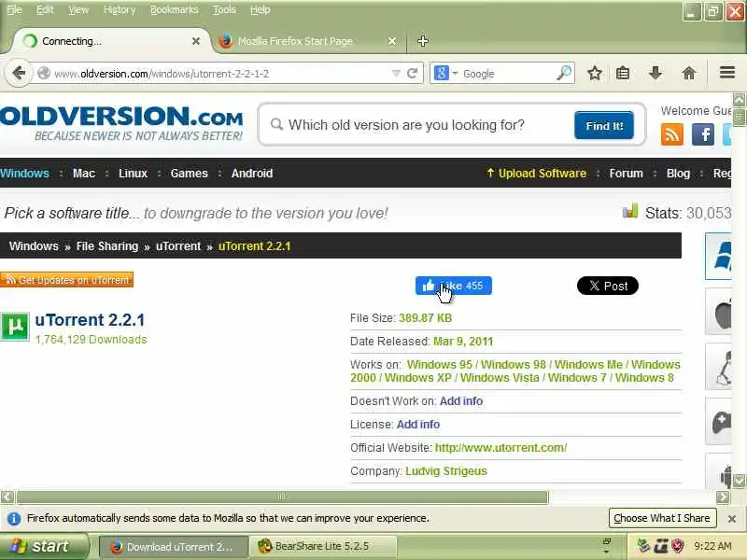The image size is (747, 560).
Task: Open the Facebook icon in the header
Action: coord(703,134)
